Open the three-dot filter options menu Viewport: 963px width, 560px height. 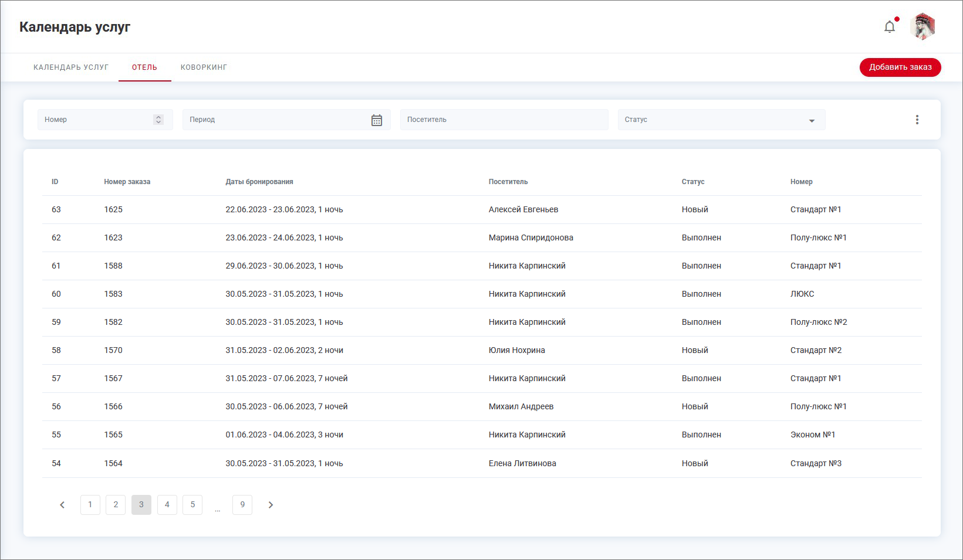coord(917,120)
